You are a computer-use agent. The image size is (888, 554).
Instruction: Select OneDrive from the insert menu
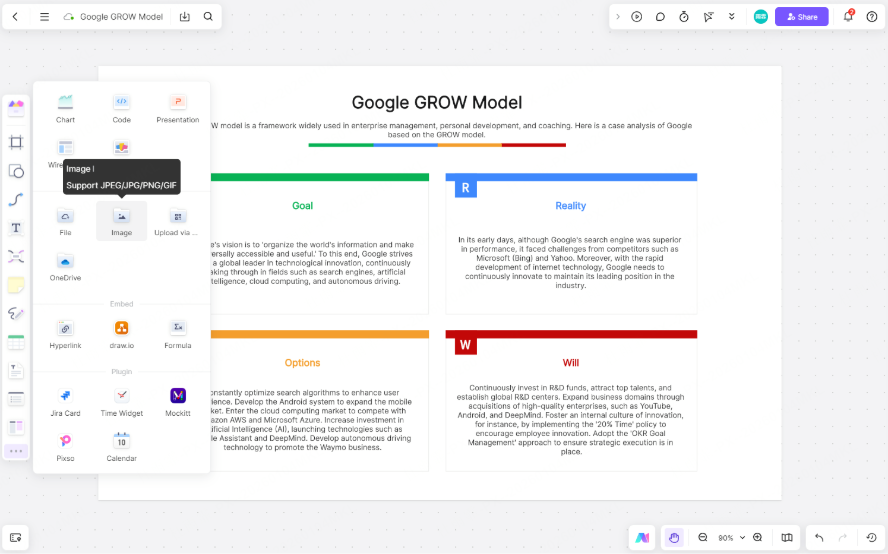[65, 267]
